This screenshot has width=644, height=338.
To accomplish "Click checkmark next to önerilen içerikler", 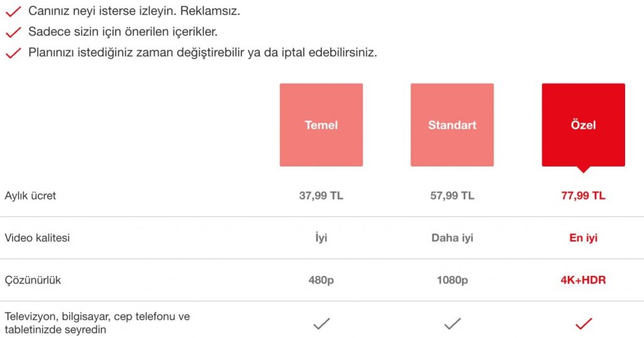I will tap(13, 32).
